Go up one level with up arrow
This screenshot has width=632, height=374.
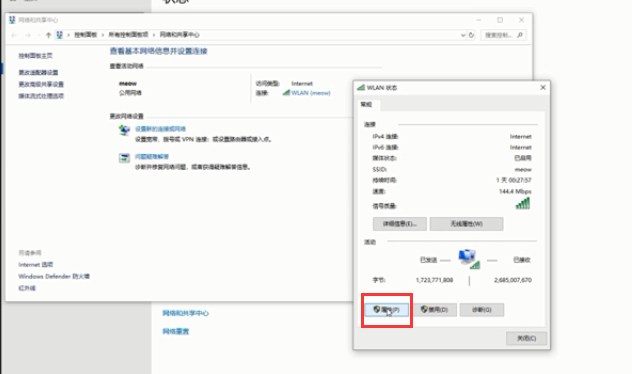click(48, 35)
